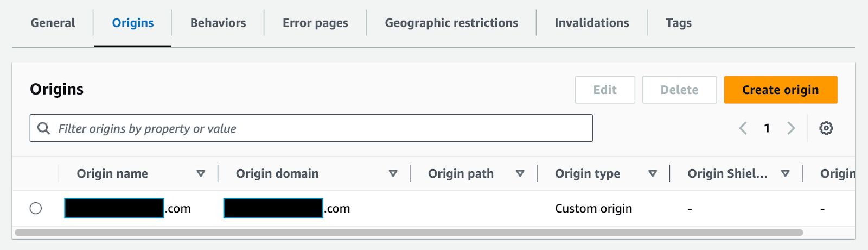
Task: Sort by Origin type arrow
Action: point(653,173)
